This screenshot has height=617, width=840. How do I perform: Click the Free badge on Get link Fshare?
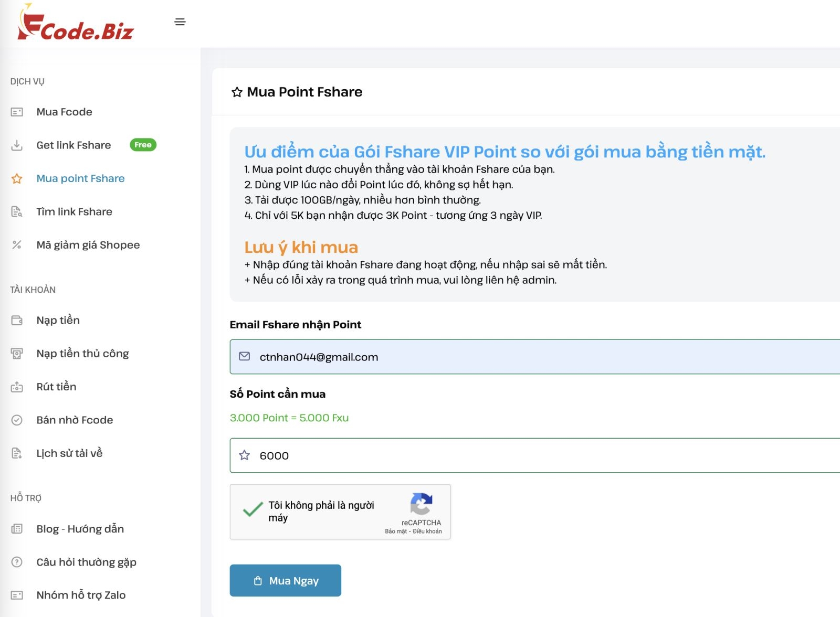point(143,145)
